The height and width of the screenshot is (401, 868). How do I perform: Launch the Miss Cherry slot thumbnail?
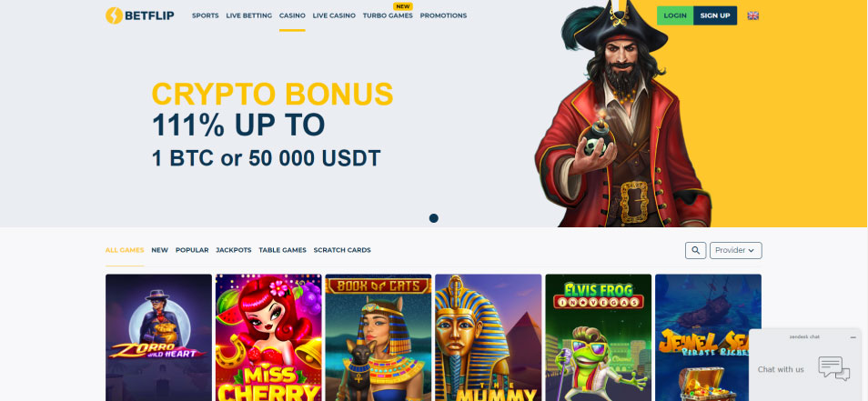[x=268, y=337]
